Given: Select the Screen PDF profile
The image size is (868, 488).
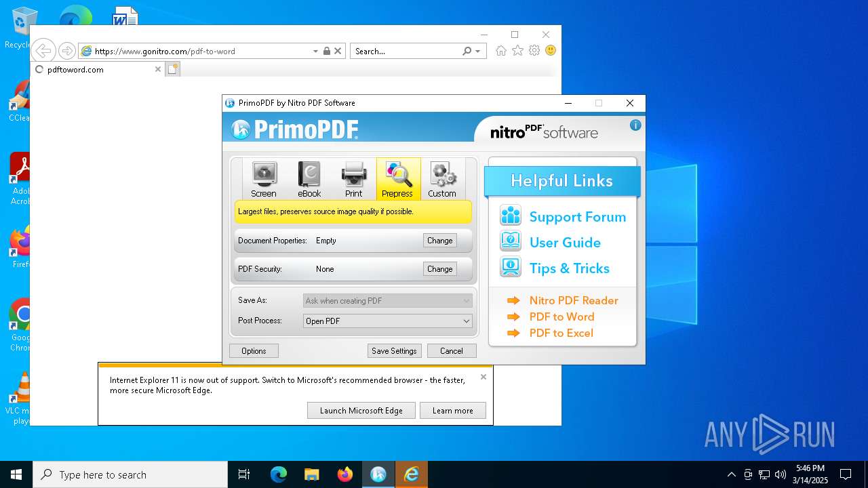Looking at the screenshot, I should coord(263,179).
